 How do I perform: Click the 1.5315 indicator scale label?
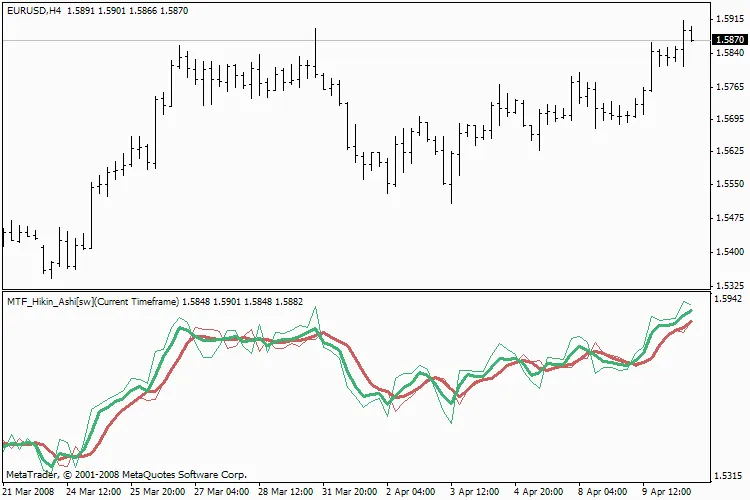[x=729, y=476]
